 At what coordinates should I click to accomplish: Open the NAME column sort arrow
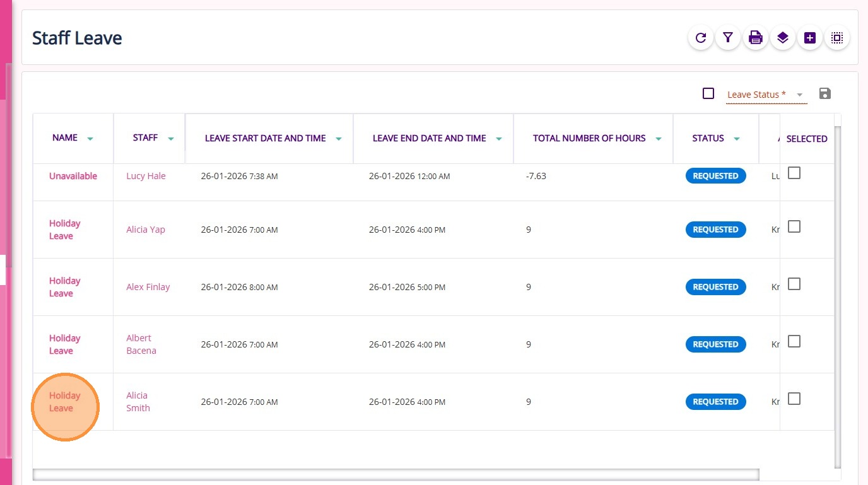(90, 139)
